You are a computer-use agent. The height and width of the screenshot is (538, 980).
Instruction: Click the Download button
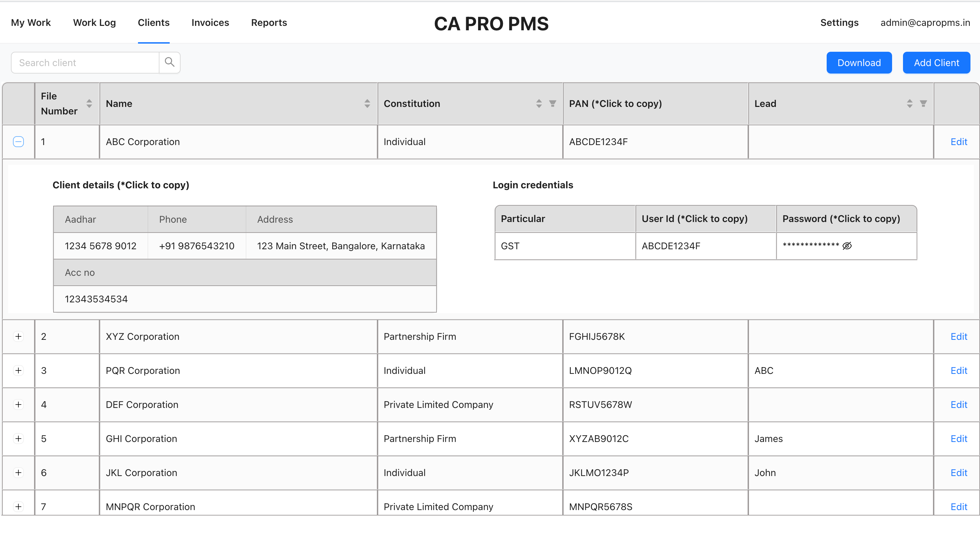point(859,62)
